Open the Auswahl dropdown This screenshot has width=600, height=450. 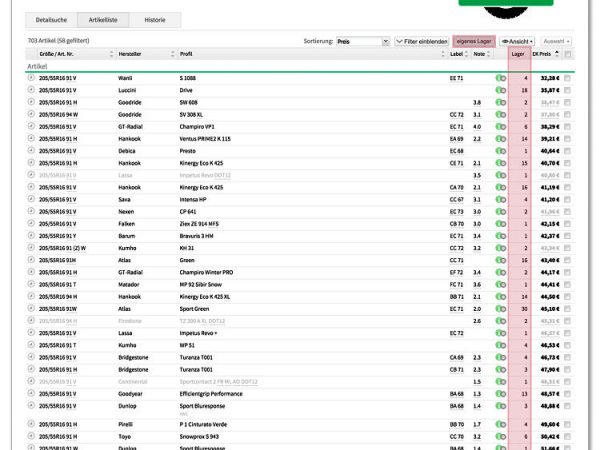click(556, 41)
